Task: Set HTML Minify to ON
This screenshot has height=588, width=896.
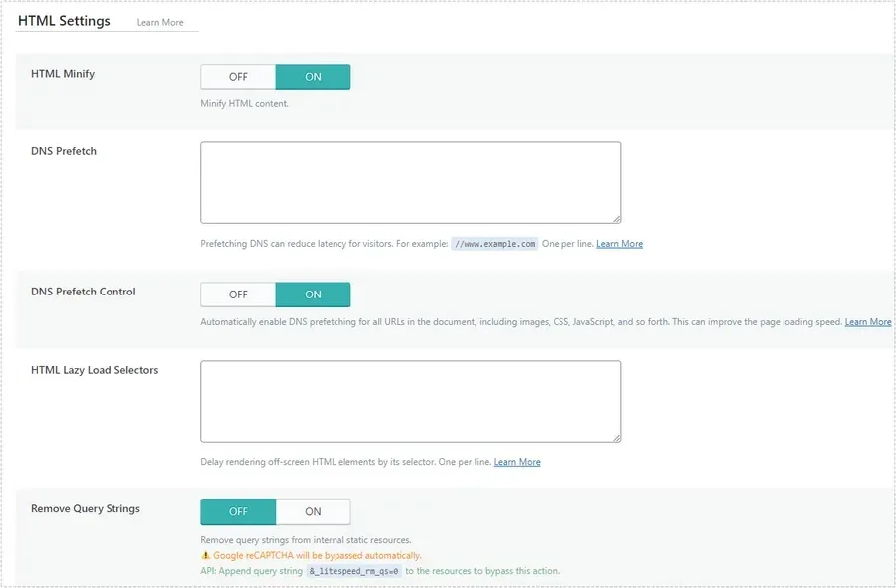Action: [x=313, y=77]
